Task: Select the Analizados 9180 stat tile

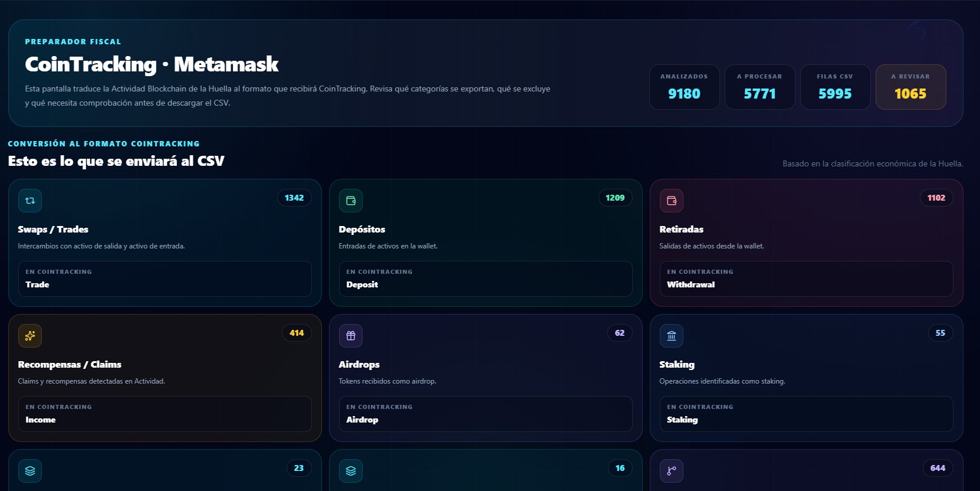Action: pos(684,87)
